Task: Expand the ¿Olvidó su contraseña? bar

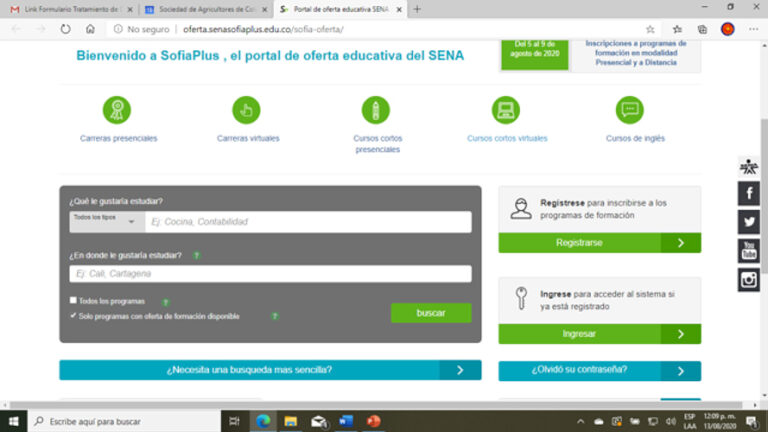Action: point(599,370)
